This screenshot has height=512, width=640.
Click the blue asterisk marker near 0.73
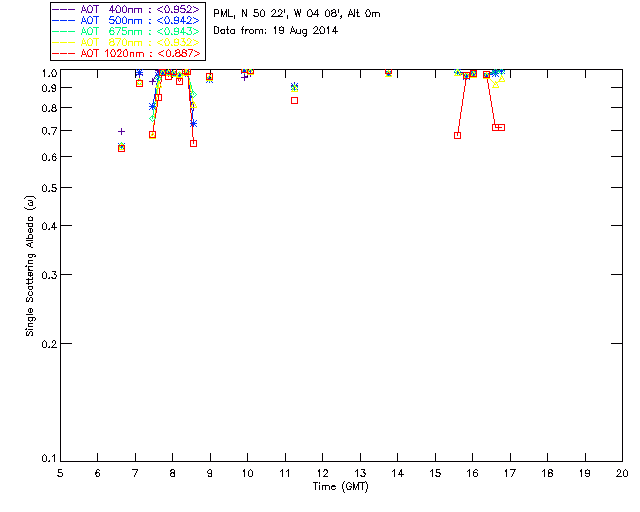point(193,123)
